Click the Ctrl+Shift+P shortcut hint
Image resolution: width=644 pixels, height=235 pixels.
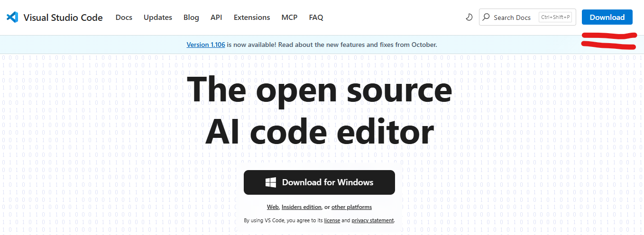coord(555,17)
